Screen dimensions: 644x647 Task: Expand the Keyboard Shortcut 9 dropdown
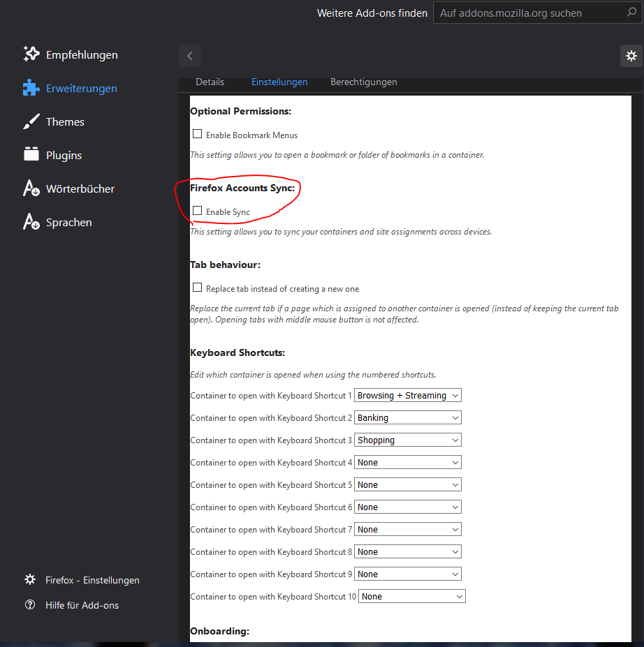click(x=408, y=574)
